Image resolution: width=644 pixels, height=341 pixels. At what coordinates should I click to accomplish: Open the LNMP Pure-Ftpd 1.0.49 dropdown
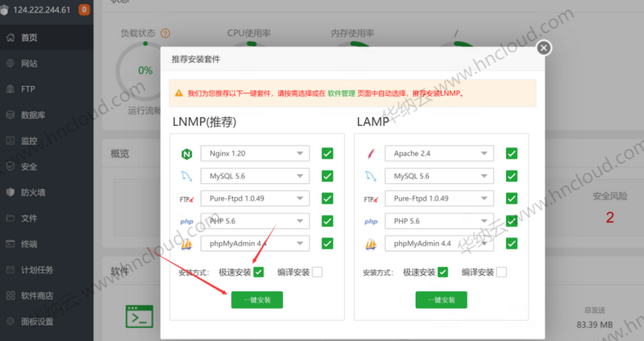(x=255, y=198)
